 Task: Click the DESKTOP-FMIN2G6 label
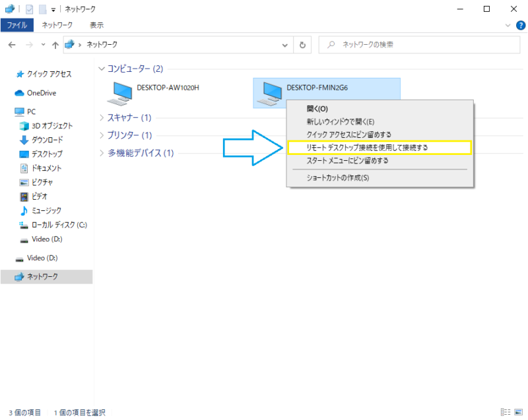tap(317, 88)
